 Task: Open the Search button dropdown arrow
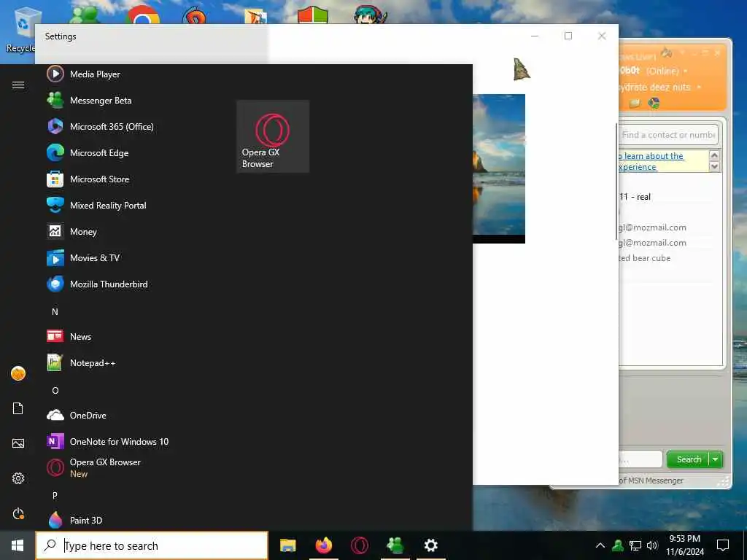(x=716, y=459)
